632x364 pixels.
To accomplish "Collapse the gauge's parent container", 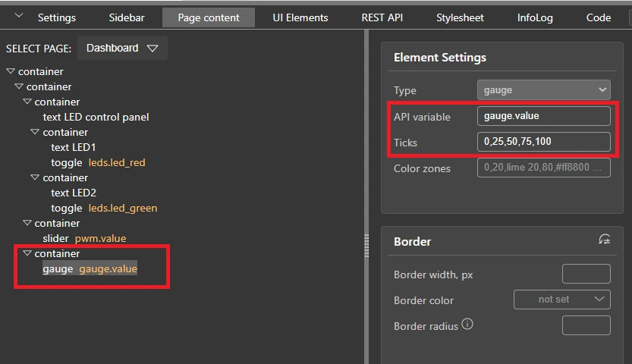I will (x=27, y=253).
